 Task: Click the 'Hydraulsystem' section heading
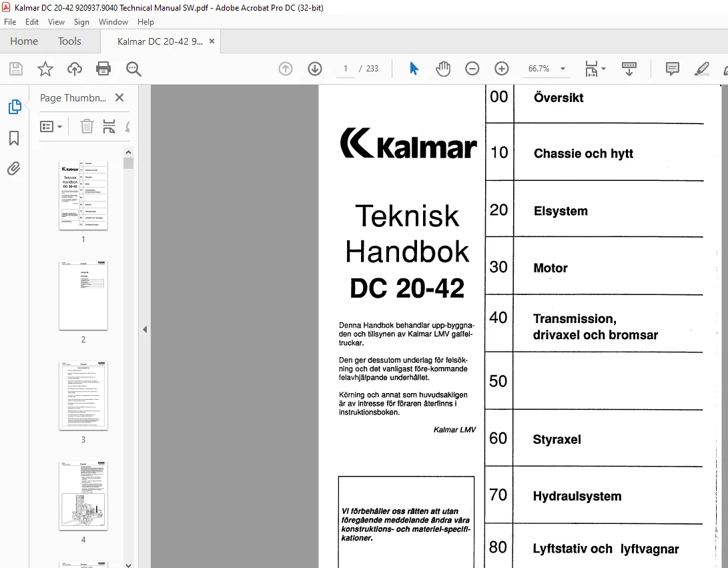pos(577,496)
